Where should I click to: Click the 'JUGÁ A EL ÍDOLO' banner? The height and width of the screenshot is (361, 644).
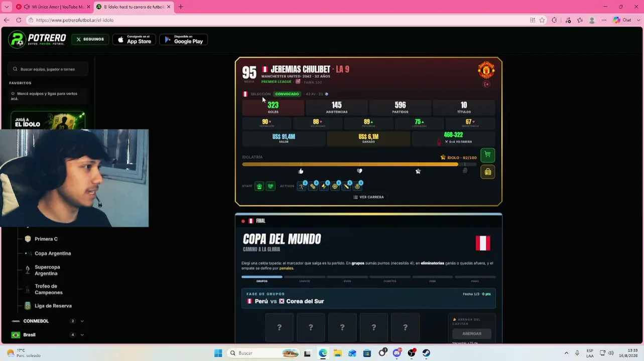click(48, 120)
